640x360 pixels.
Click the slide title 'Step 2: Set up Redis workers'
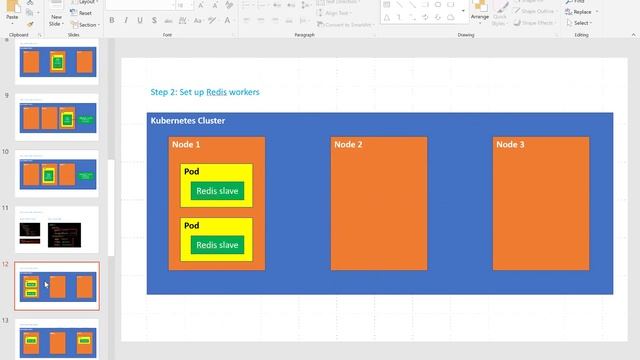click(205, 92)
